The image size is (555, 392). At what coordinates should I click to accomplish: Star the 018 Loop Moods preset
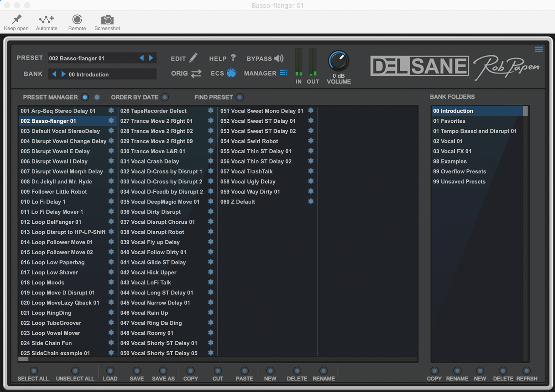click(111, 282)
